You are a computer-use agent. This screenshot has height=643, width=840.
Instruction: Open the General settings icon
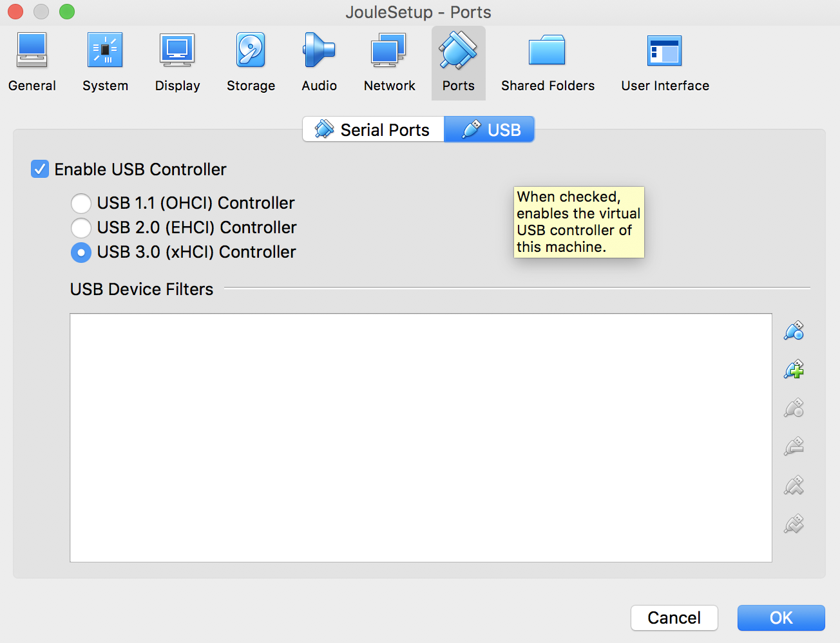pos(32,61)
